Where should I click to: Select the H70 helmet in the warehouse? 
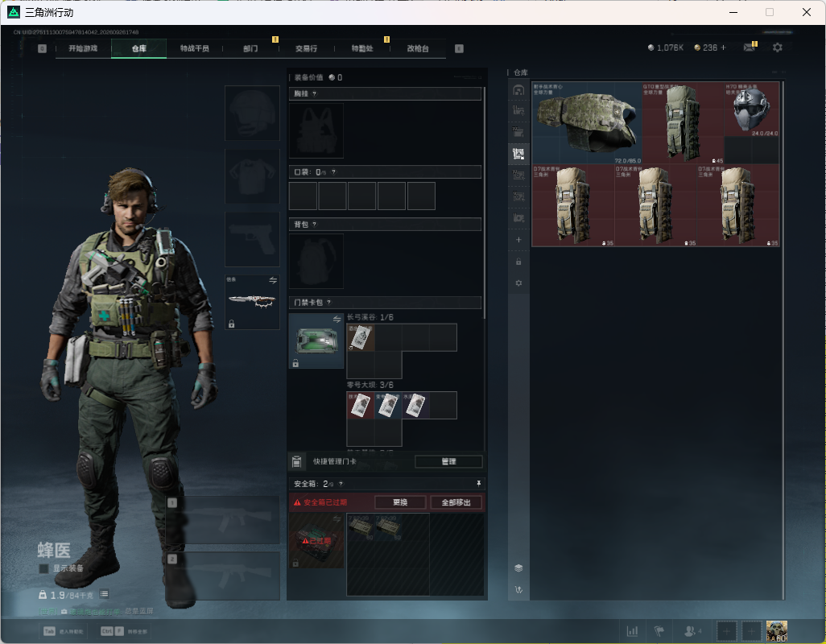coord(752,109)
